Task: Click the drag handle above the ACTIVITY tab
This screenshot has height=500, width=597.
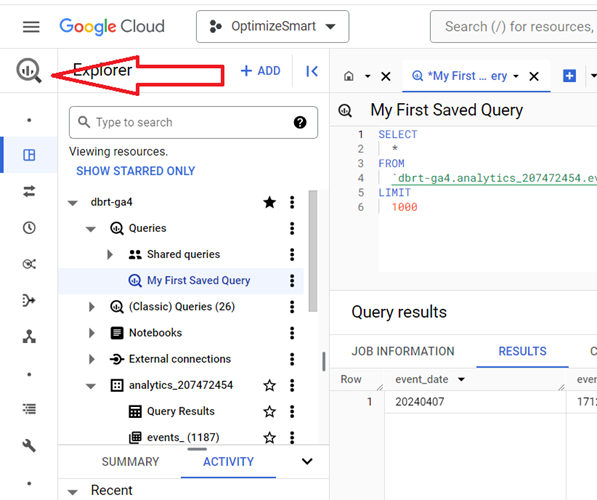Action: [x=197, y=449]
